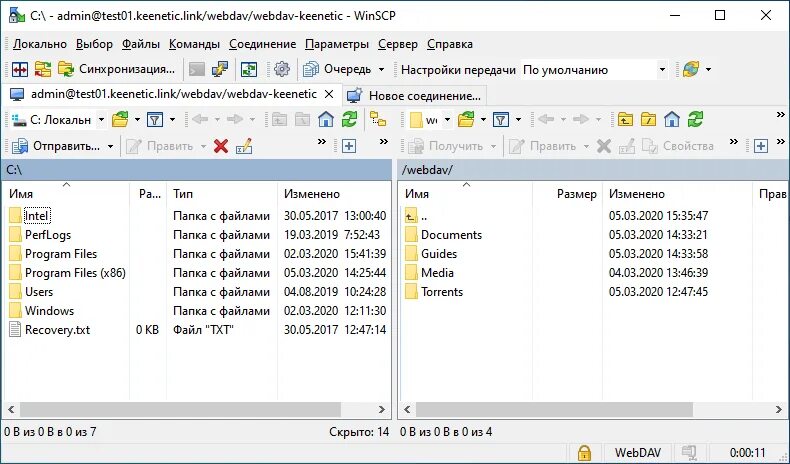Click the Compare Directories icon in main toolbar
The image size is (790, 464).
click(20, 69)
